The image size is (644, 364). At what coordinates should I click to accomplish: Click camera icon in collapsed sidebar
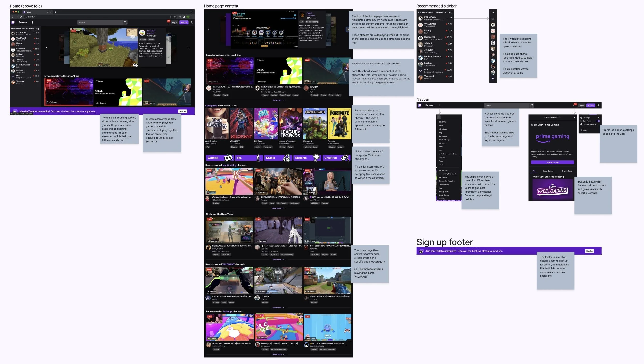[493, 19]
